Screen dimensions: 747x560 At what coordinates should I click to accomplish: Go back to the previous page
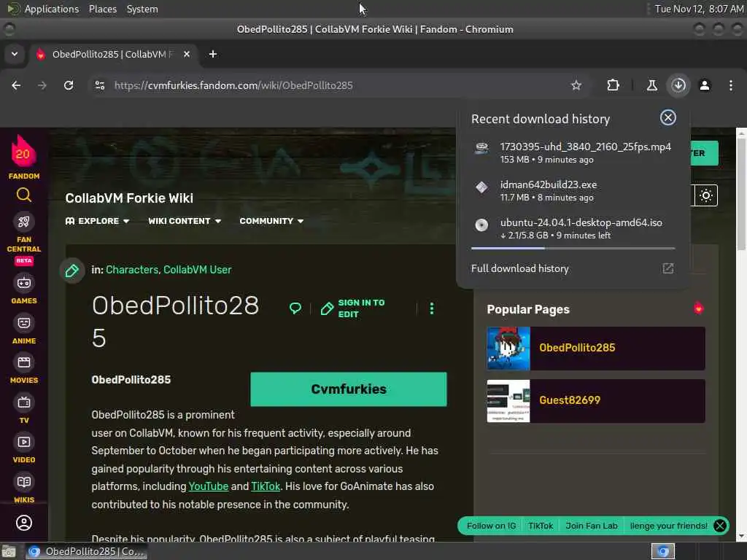point(16,85)
